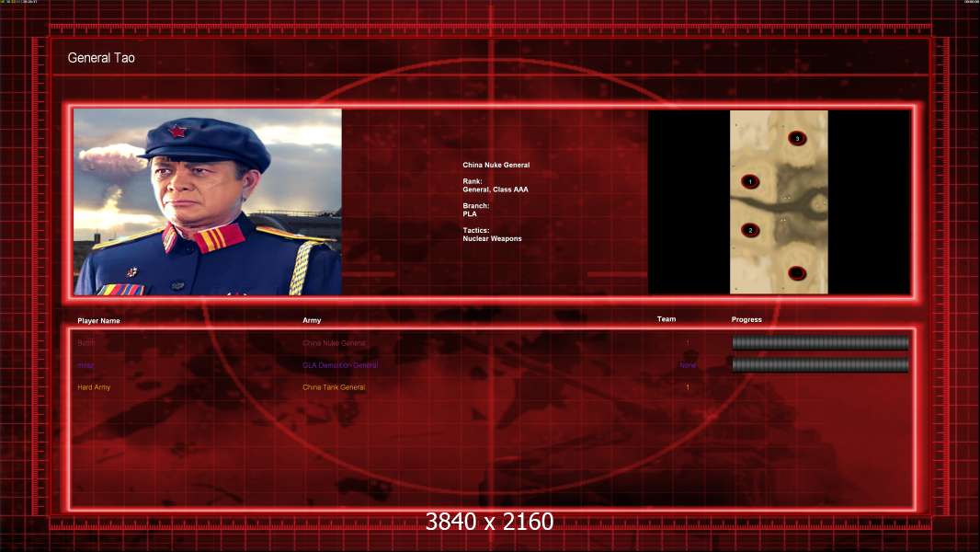Select start position 1 marker on the map
Viewport: 980px width, 552px height.
click(750, 182)
